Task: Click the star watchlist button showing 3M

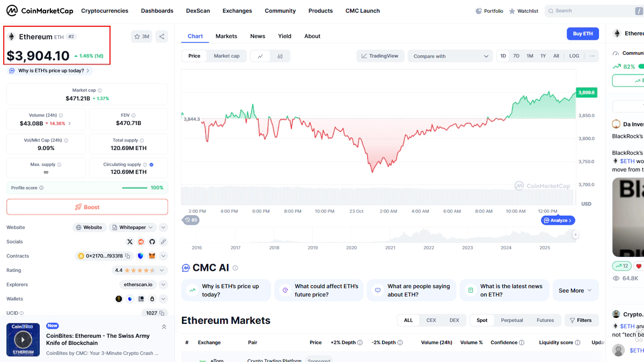Action: 142,36
